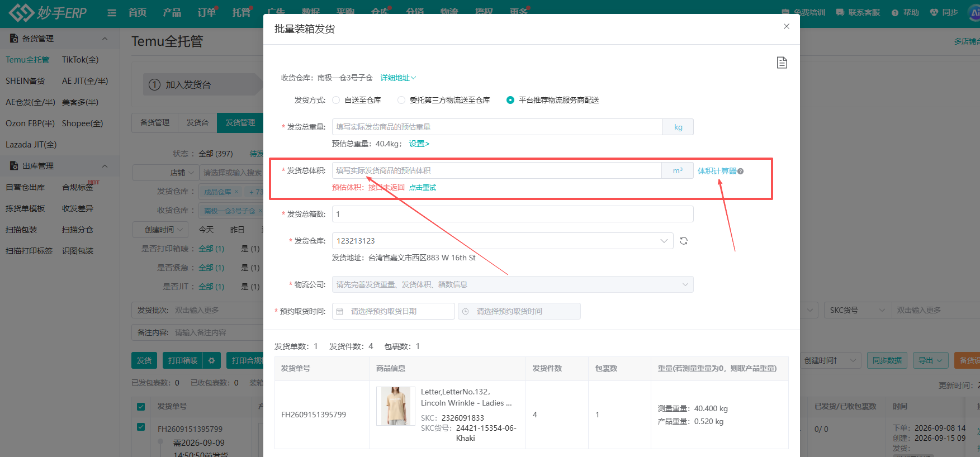Click the green 发货 button
Viewport: 980px width, 457px height.
[x=144, y=360]
